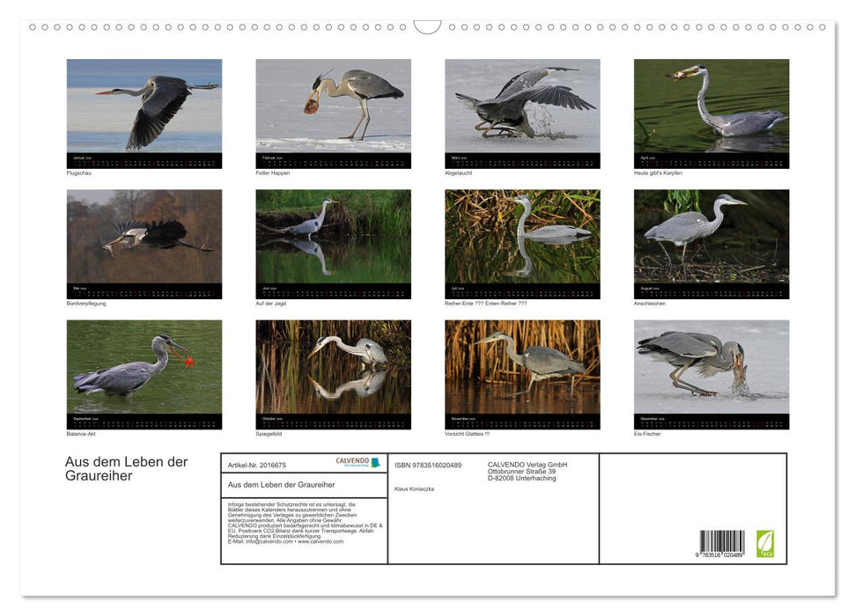This screenshot has width=855, height=616.
Task: Click the ISBN 9783516020489 text
Action: 428,465
